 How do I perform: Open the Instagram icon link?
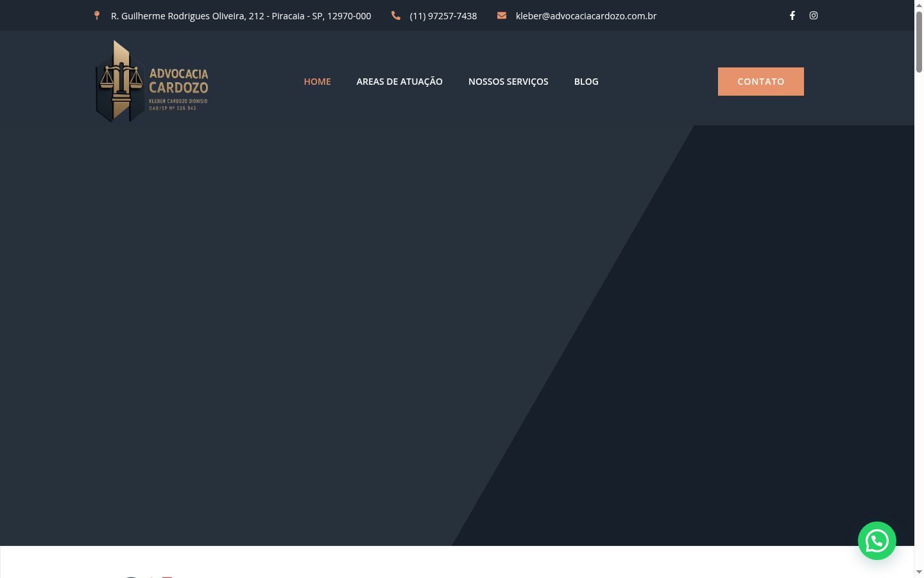(x=814, y=15)
